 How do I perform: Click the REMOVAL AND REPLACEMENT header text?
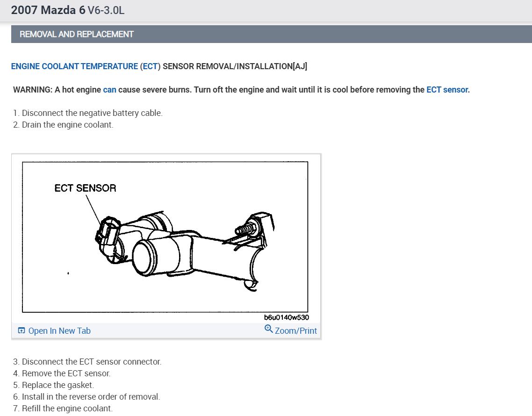pos(77,34)
